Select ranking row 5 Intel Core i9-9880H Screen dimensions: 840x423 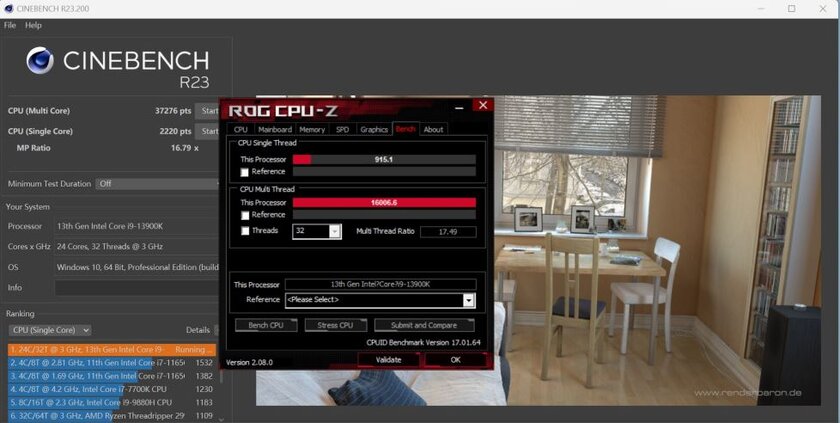(x=111, y=402)
